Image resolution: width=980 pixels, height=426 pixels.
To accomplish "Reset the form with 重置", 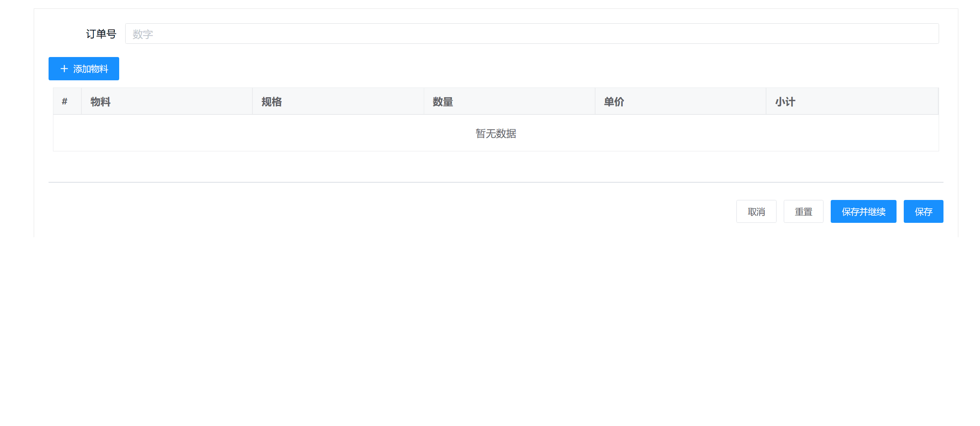I will pos(803,212).
